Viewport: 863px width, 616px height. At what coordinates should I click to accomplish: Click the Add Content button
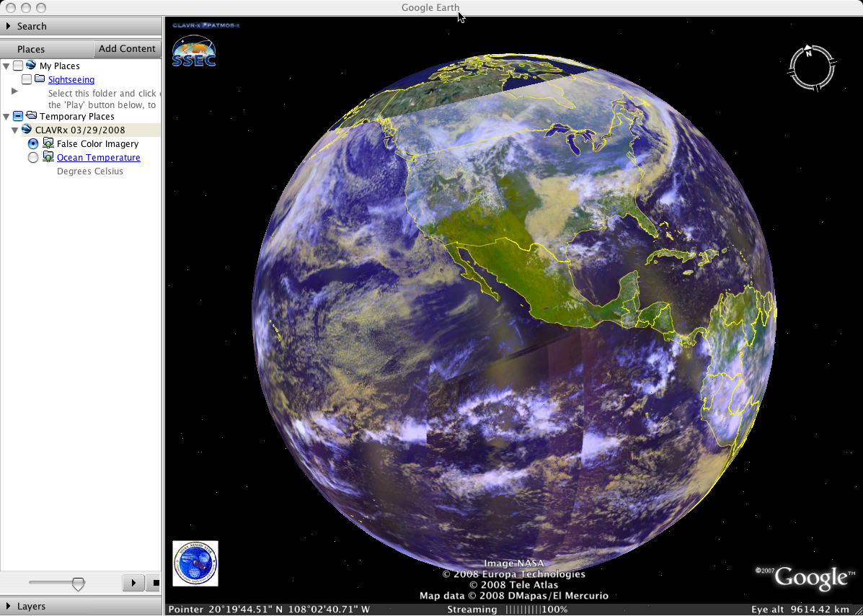pyautogui.click(x=127, y=48)
